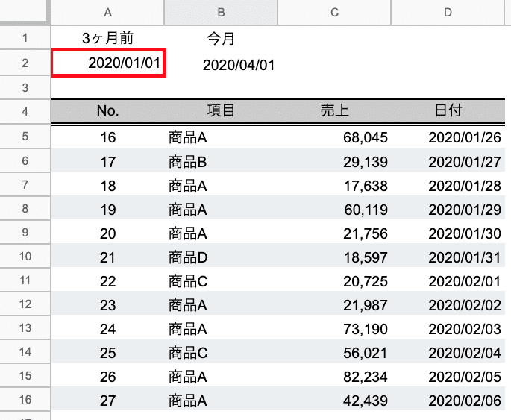The image size is (511, 420).
Task: Select sales value 68,045
Action: click(334, 137)
